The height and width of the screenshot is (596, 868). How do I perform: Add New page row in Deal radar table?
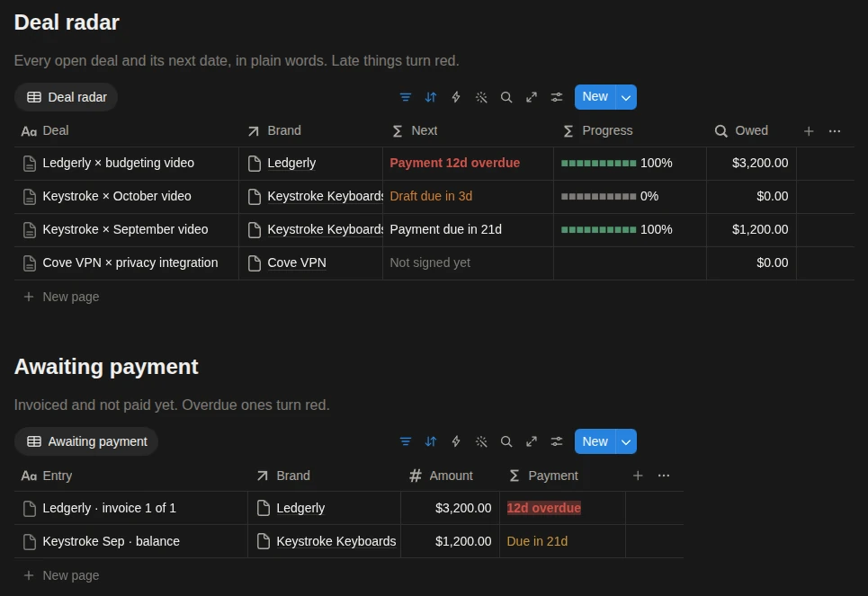(x=61, y=297)
